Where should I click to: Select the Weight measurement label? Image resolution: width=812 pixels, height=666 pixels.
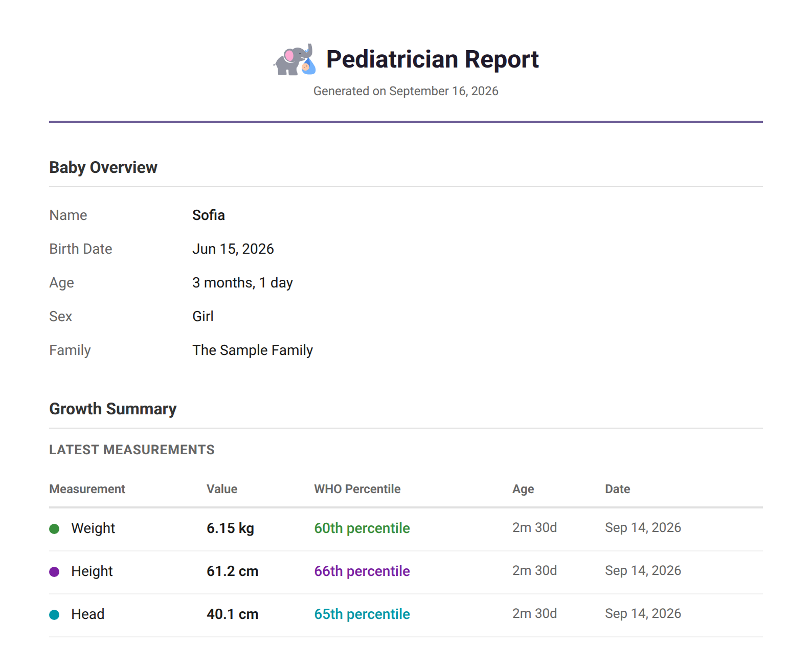93,528
